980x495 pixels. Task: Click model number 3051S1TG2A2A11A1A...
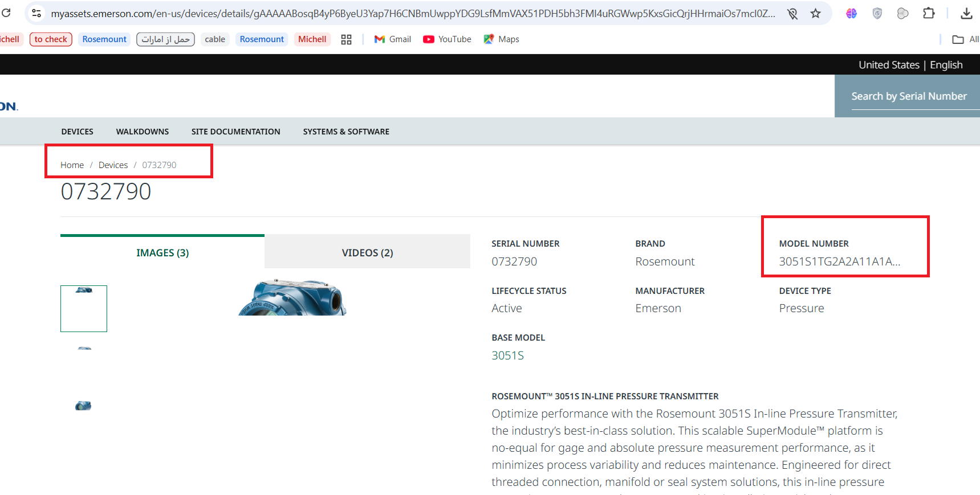click(839, 261)
